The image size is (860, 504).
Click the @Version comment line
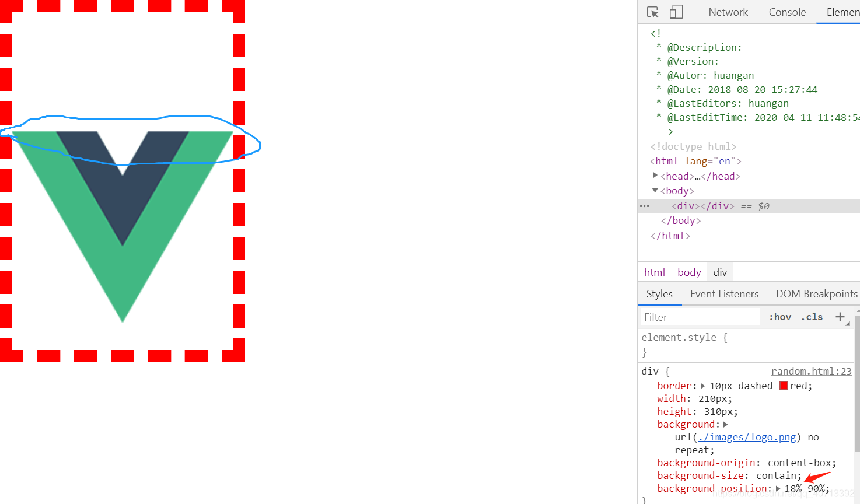point(687,61)
